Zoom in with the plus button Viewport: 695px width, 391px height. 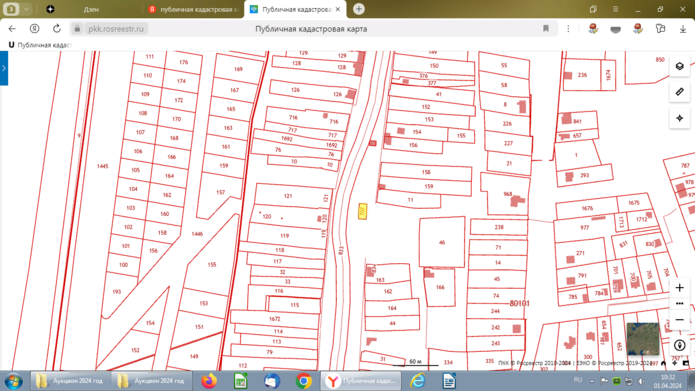(x=679, y=288)
